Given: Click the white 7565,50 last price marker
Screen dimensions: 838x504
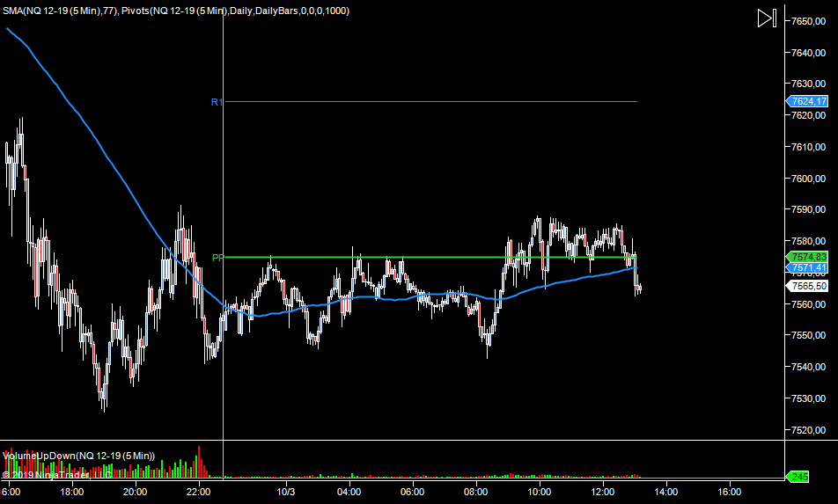Looking at the screenshot, I should tap(808, 286).
